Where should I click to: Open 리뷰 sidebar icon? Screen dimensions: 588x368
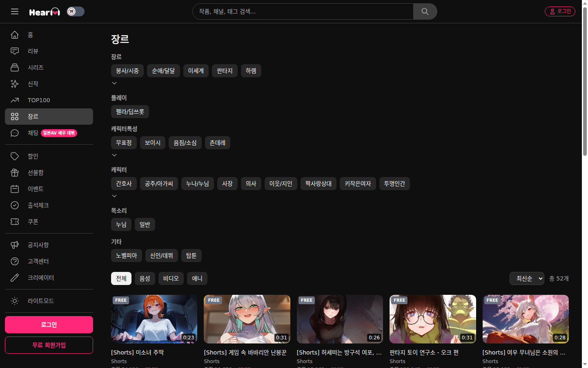pyautogui.click(x=15, y=51)
